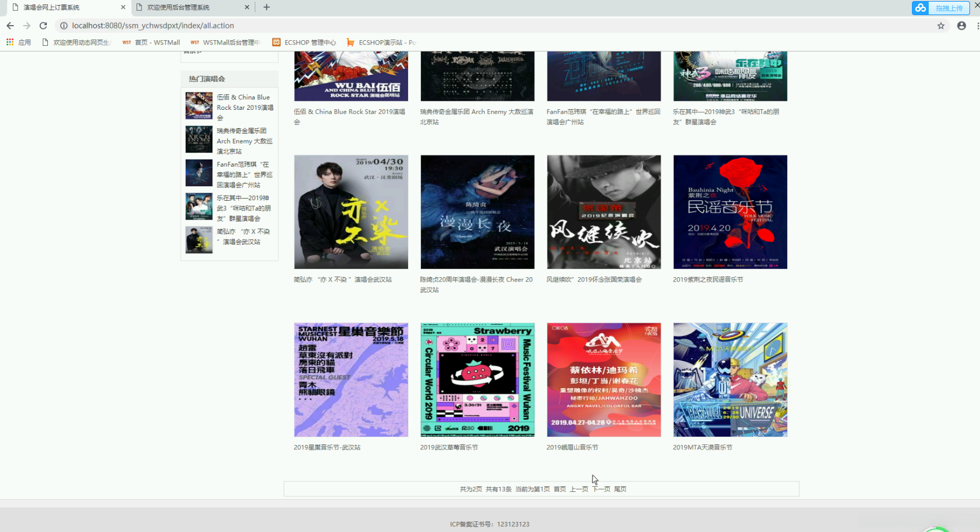Open the 民谣音乐节 rose poster
This screenshot has width=980, height=532.
730,212
